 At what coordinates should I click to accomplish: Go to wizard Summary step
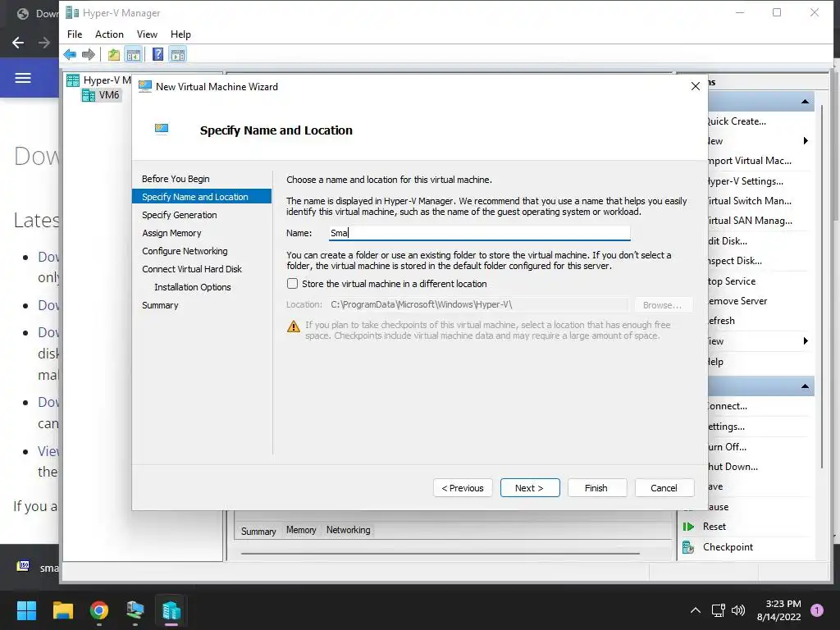click(x=160, y=305)
